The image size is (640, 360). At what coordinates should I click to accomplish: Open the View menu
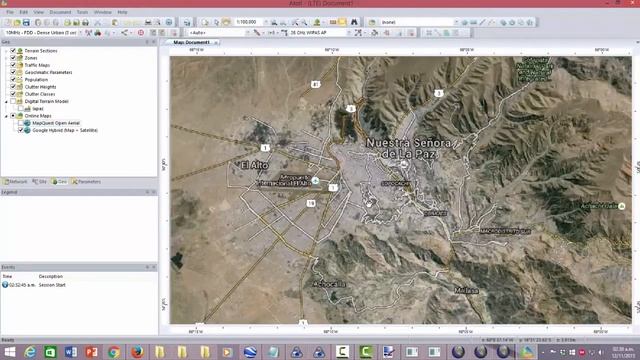[x=38, y=12]
